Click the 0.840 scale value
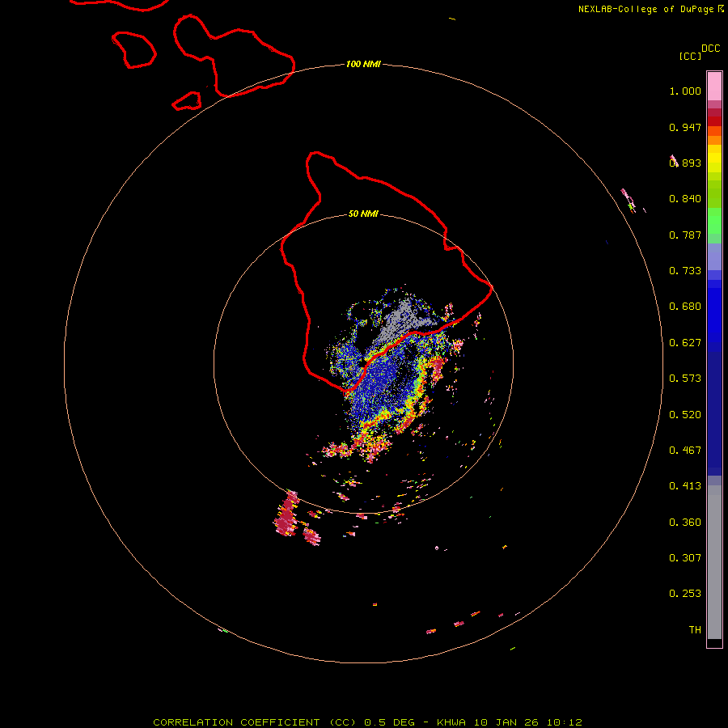The width and height of the screenshot is (728, 728). point(685,199)
